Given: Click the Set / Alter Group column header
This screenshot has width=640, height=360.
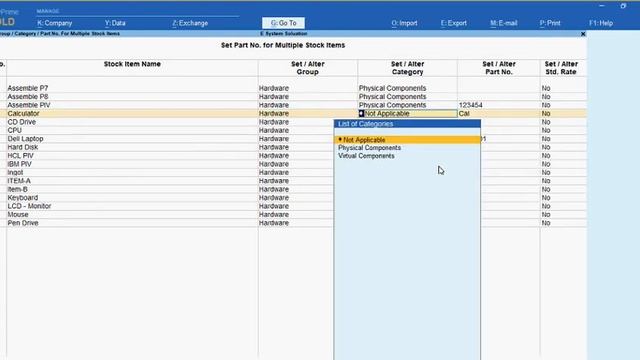Looking at the screenshot, I should [x=307, y=68].
